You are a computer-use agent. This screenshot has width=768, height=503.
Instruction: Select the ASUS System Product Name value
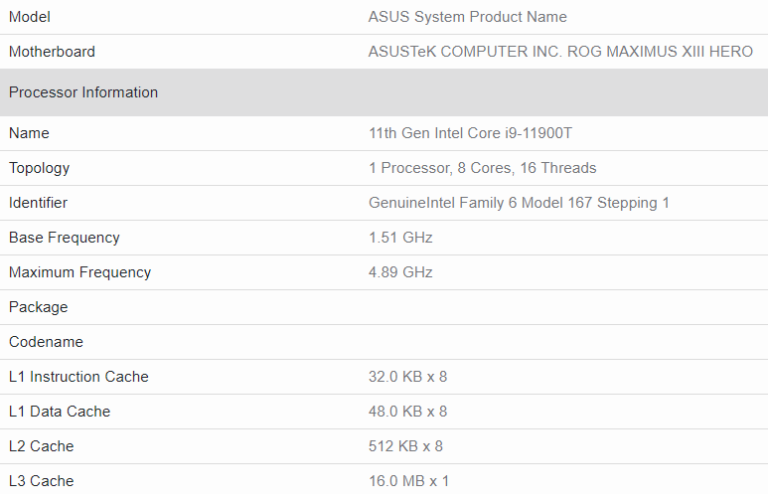(467, 17)
